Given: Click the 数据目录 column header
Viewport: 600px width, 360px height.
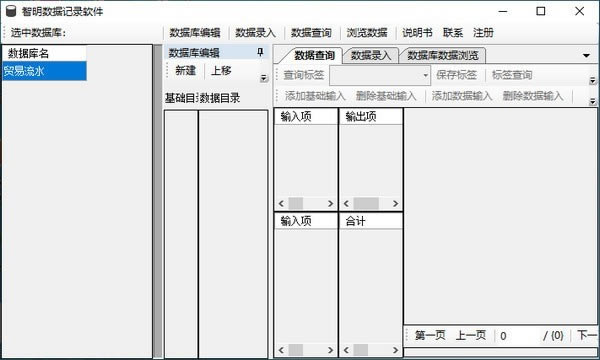Looking at the screenshot, I should pyautogui.click(x=220, y=98).
